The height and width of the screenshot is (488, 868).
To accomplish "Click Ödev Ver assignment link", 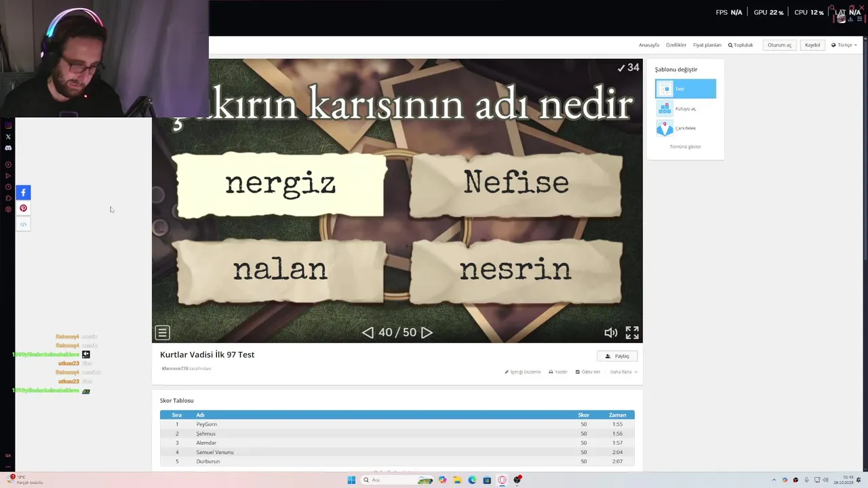I will (x=588, y=371).
